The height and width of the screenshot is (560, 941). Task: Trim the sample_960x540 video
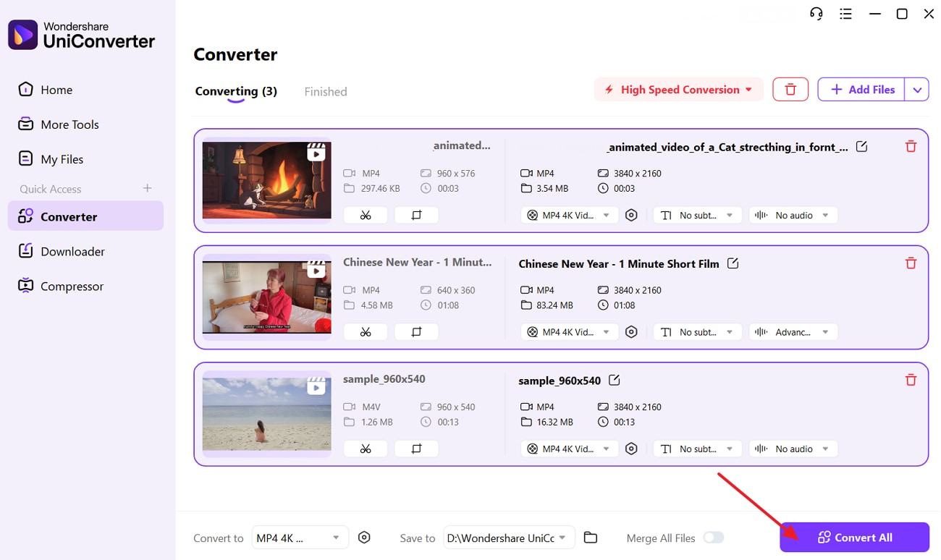tap(366, 449)
